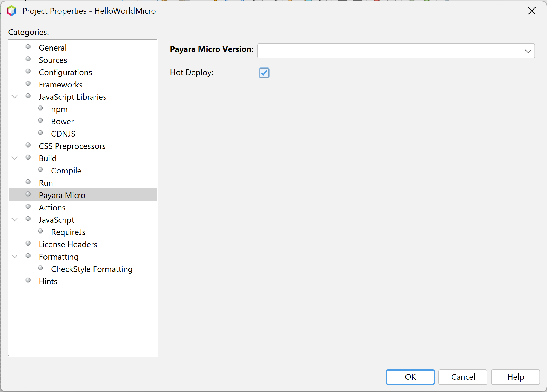Viewport: 547px width, 392px height.
Task: Click the NetBeans logo icon in title bar
Action: 11,11
